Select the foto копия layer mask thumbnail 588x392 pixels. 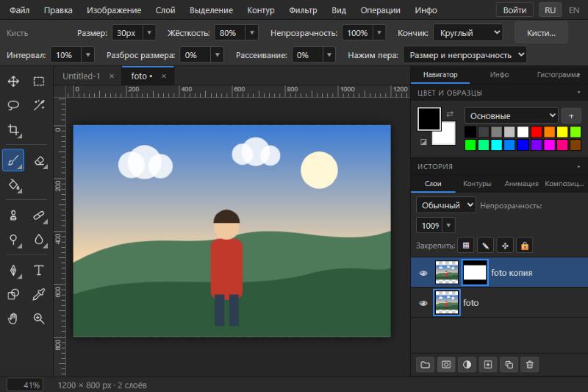click(475, 273)
